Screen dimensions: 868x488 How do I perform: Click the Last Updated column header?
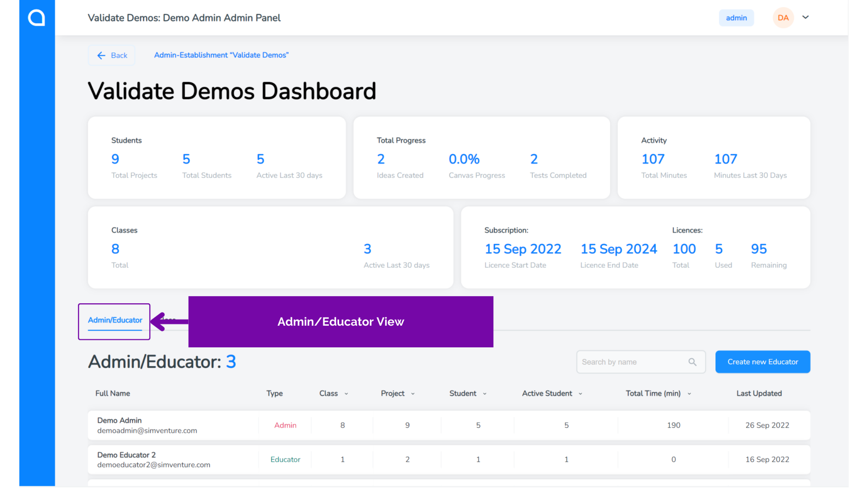tap(759, 393)
